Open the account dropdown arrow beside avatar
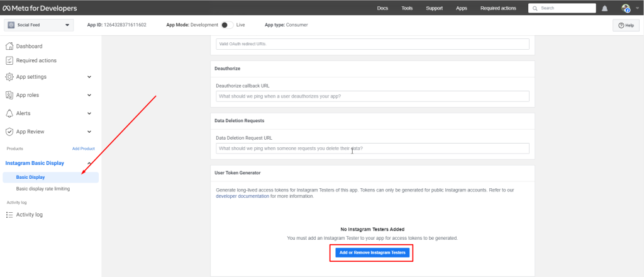The width and height of the screenshot is (644, 277). click(637, 8)
